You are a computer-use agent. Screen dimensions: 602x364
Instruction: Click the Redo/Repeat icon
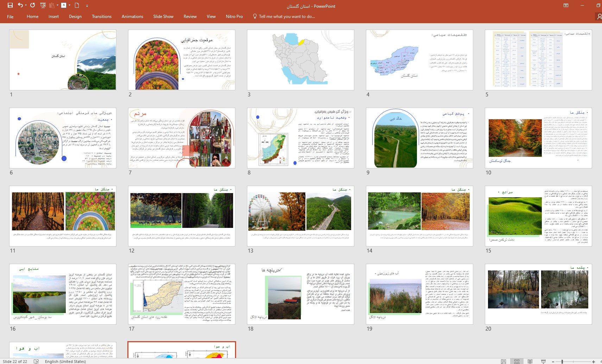click(x=32, y=5)
